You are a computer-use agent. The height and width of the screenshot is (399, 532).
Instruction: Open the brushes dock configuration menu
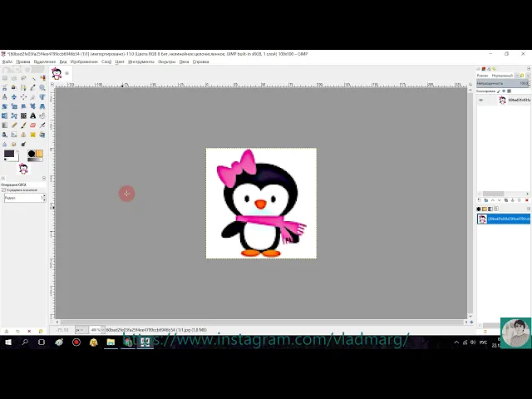(x=529, y=209)
